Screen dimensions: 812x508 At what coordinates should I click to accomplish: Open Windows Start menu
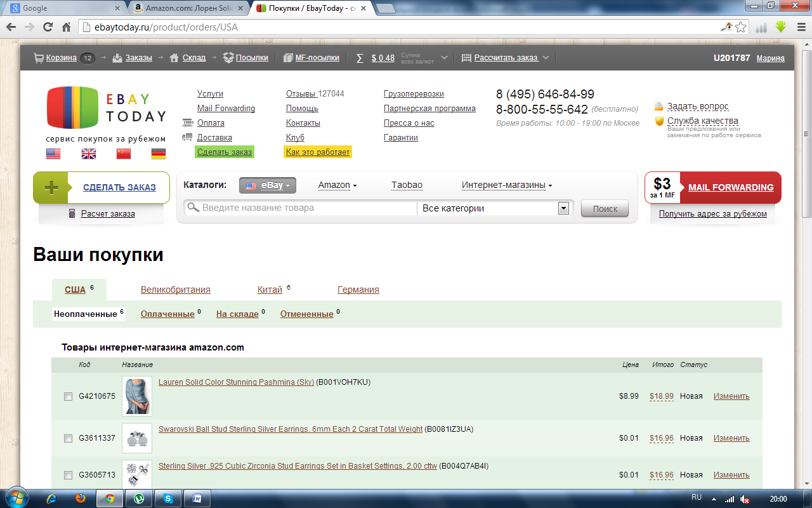16,498
